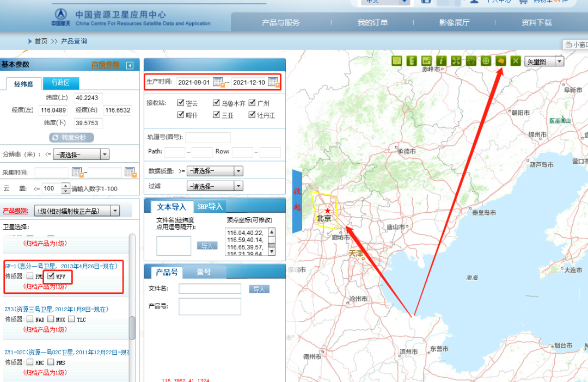Click the 转度分秒 convert button
Screen dimensions: 588x382
click(x=71, y=138)
